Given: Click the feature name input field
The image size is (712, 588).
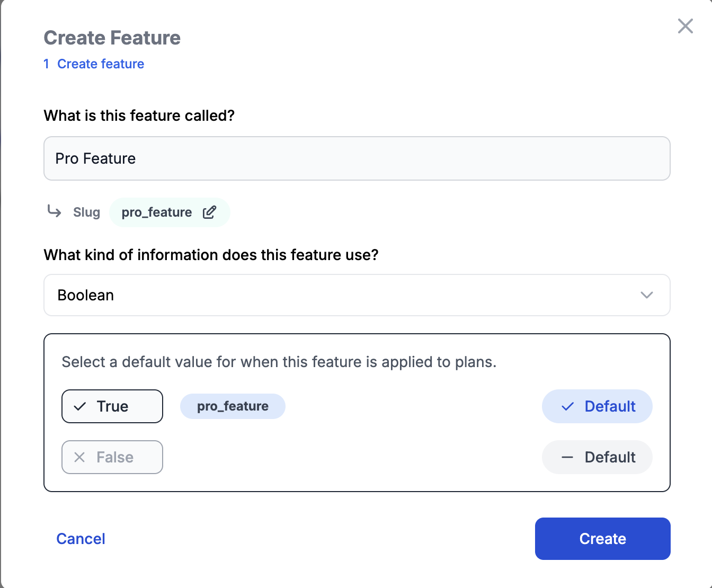Looking at the screenshot, I should [357, 158].
